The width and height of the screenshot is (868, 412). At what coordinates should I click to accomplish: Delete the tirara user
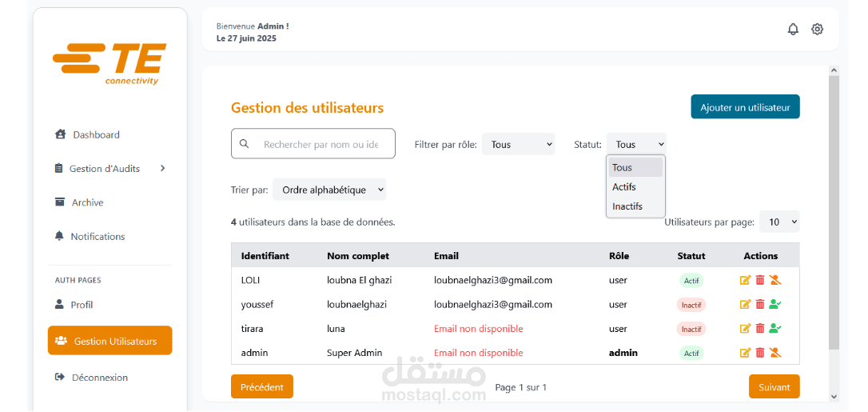pyautogui.click(x=760, y=328)
